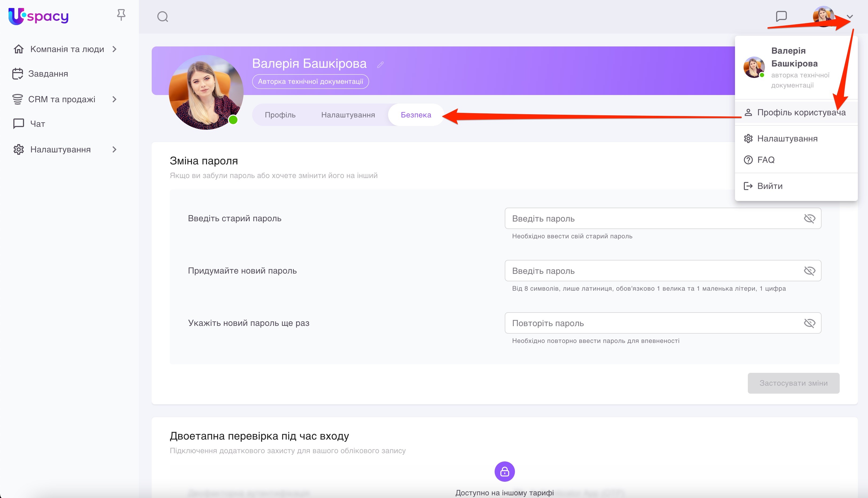Open Чат in the sidebar
Screen dimensions: 868x498
(x=37, y=124)
